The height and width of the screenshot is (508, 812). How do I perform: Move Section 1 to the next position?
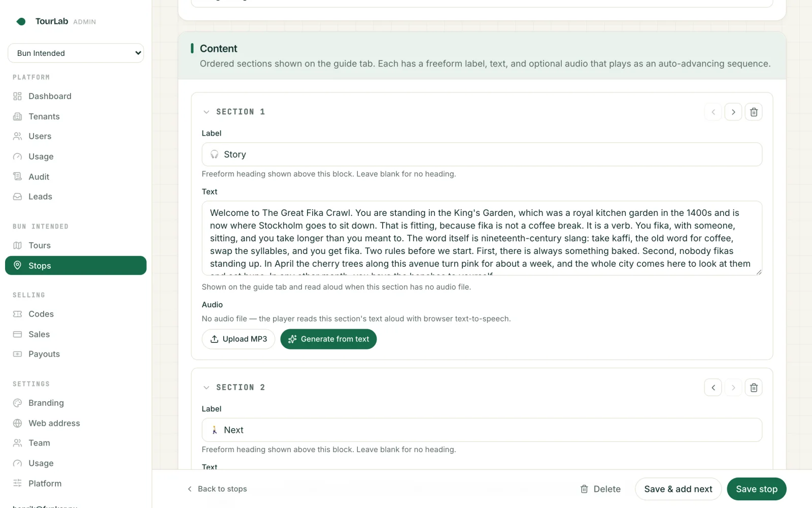click(x=733, y=112)
